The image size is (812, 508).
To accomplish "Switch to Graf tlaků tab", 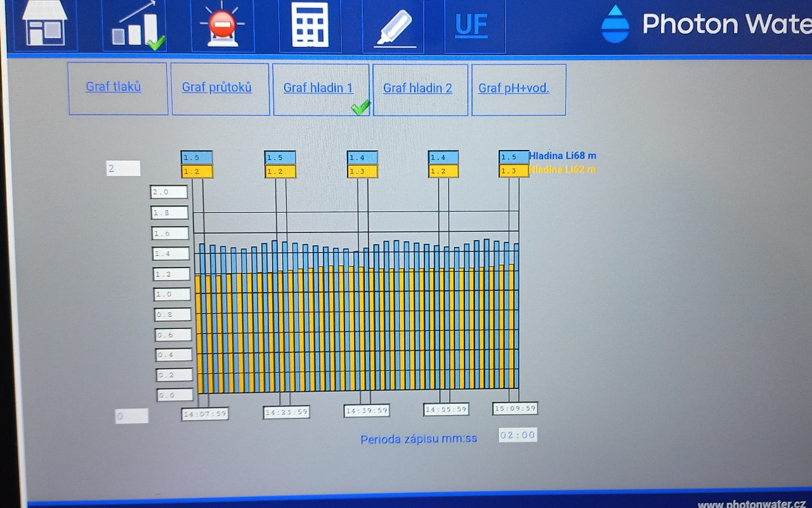I will coord(114,87).
